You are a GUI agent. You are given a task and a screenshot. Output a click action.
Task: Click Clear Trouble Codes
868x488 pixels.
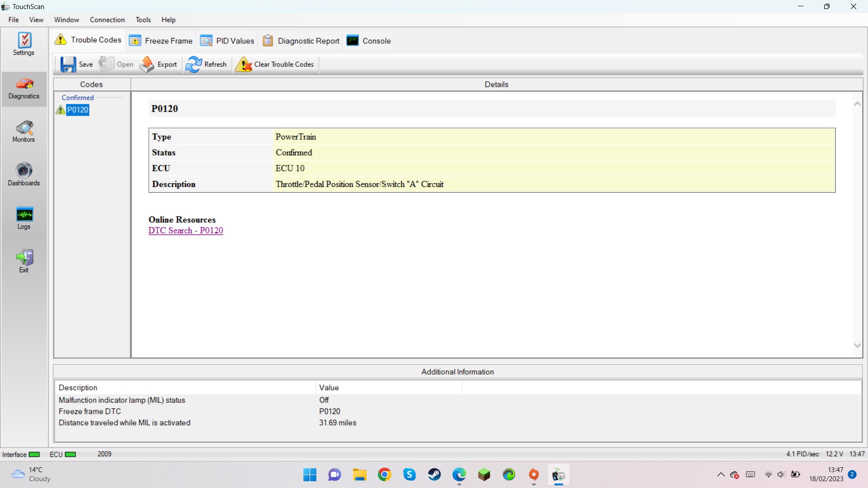point(275,64)
